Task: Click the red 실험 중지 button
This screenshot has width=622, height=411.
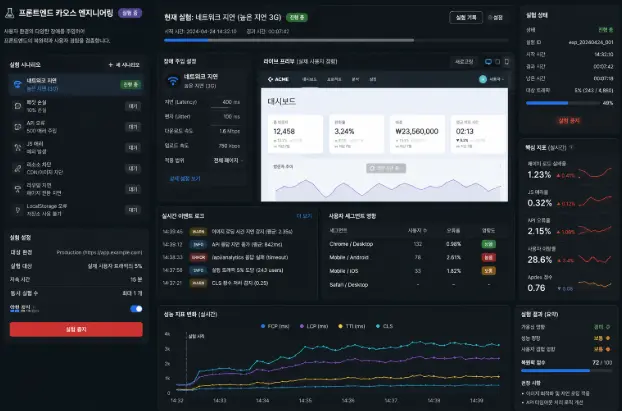Action: click(x=76, y=329)
